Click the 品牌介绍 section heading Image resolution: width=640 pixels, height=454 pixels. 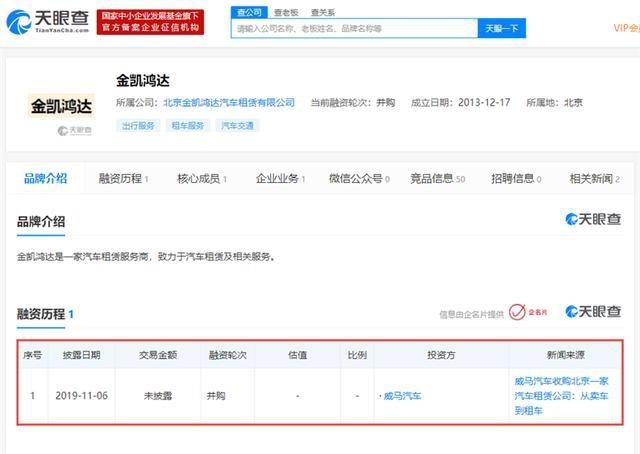(41, 222)
